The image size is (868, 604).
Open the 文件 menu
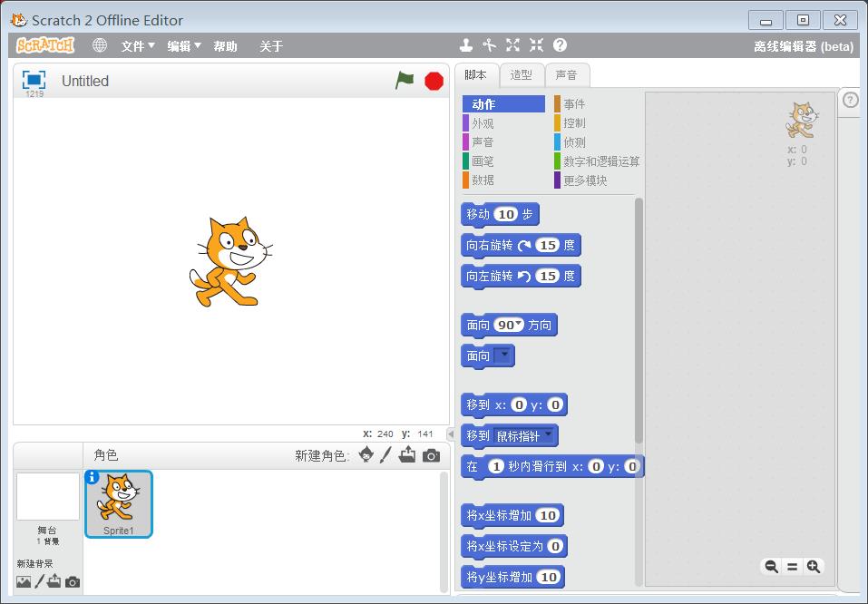click(138, 46)
